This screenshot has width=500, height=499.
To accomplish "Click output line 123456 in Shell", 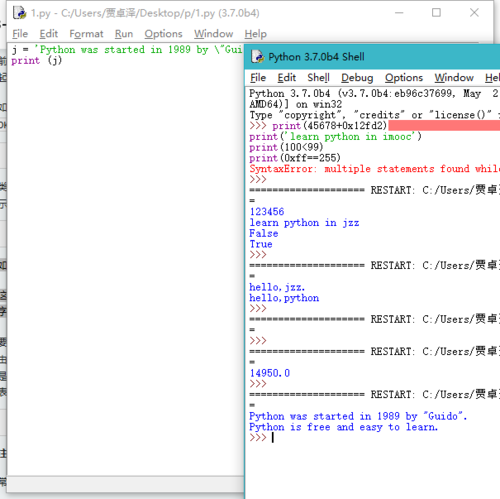I will 267,212.
